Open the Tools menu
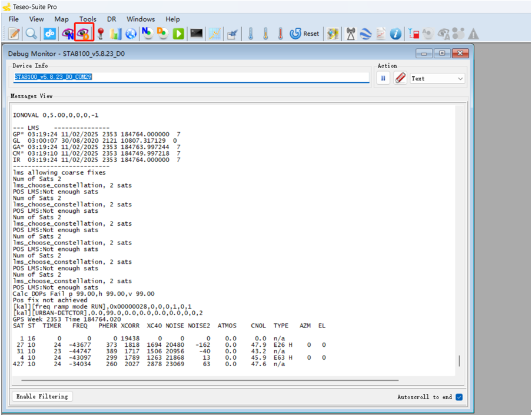Viewport: 532px width, 415px height. [x=88, y=19]
